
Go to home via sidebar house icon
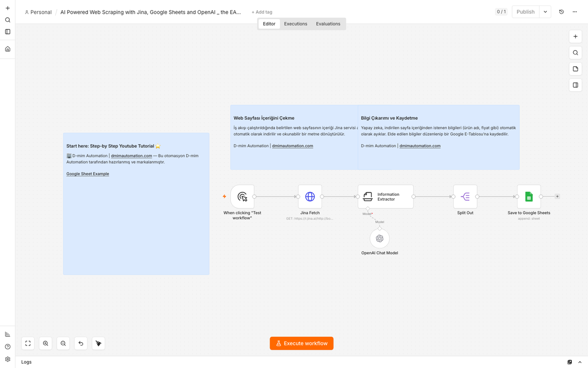coord(7,49)
